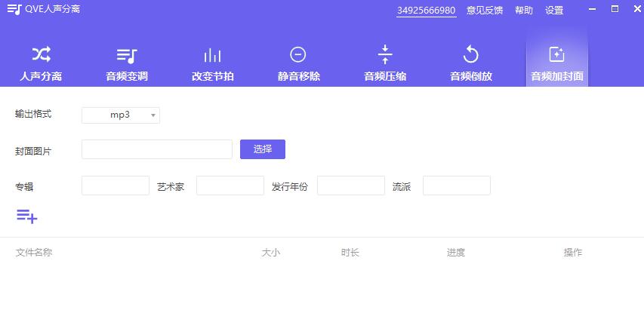Image resolution: width=644 pixels, height=316 pixels.
Task: Select the 发行年份 release year field
Action: coord(350,186)
